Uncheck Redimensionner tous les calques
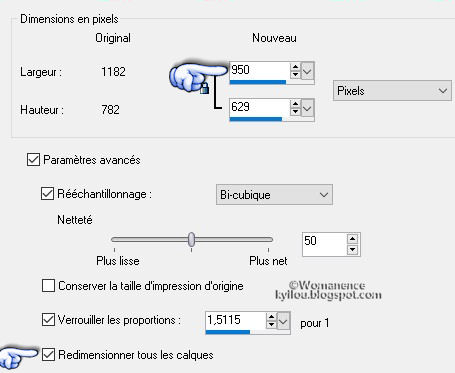The width and height of the screenshot is (455, 373). (48, 355)
